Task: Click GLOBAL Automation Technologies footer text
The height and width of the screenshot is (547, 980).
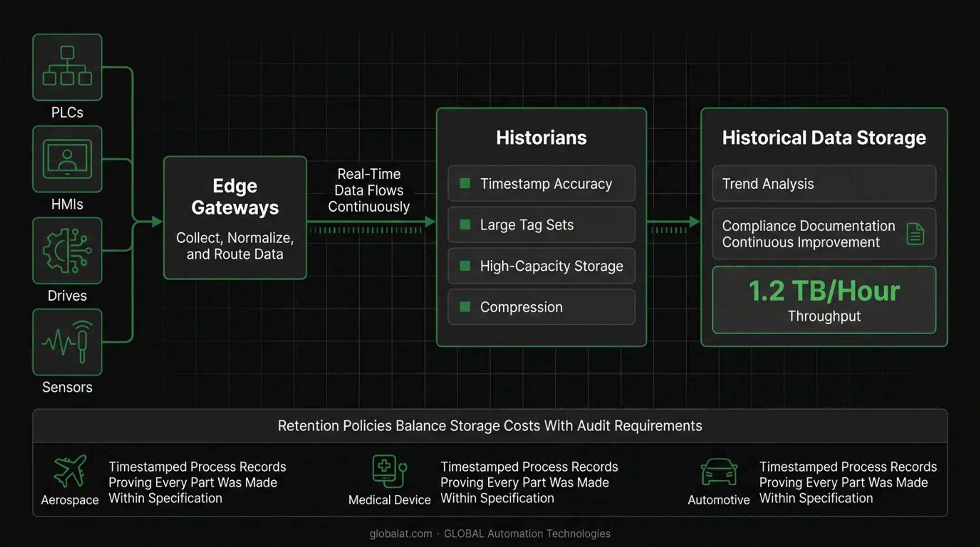Action: [527, 533]
